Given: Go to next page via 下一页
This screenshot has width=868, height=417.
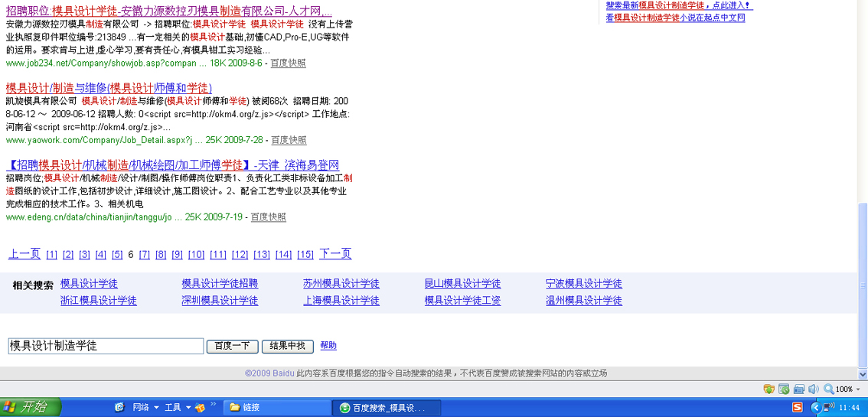Looking at the screenshot, I should (335, 254).
